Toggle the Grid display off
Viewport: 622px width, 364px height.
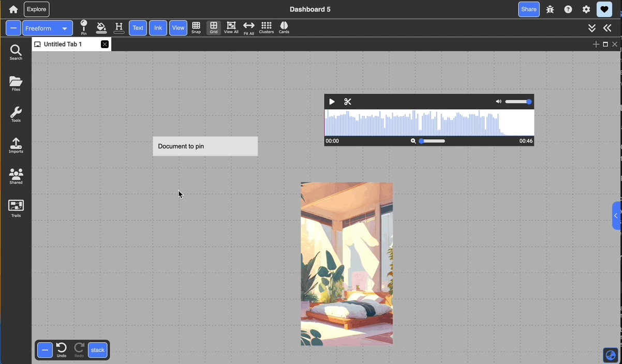(x=214, y=28)
